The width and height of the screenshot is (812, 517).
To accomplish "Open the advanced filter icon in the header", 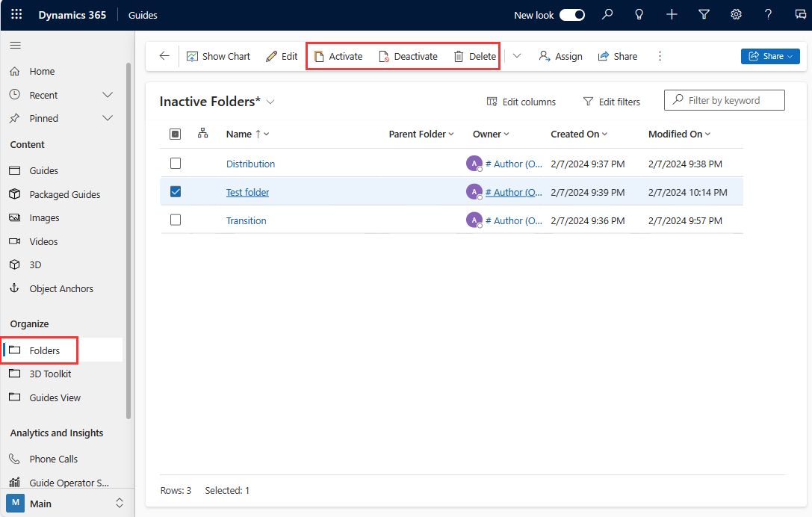I will [703, 14].
